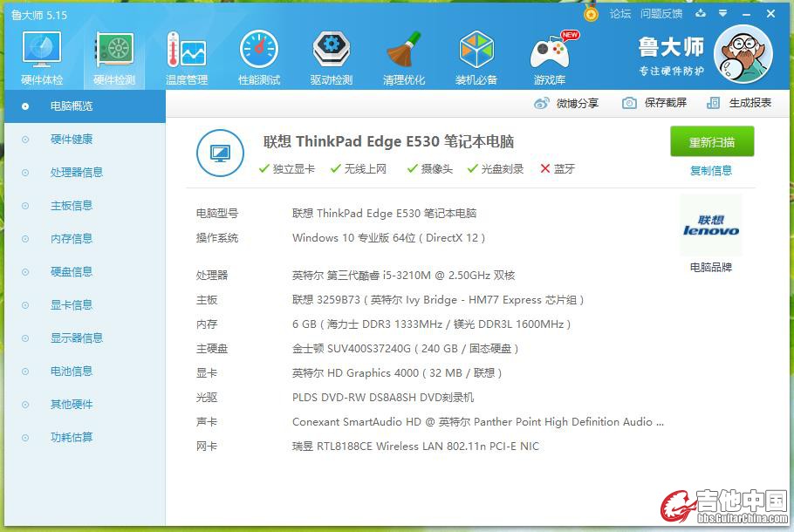
Task: Click the 电脑品牌 label
Action: 711,267
